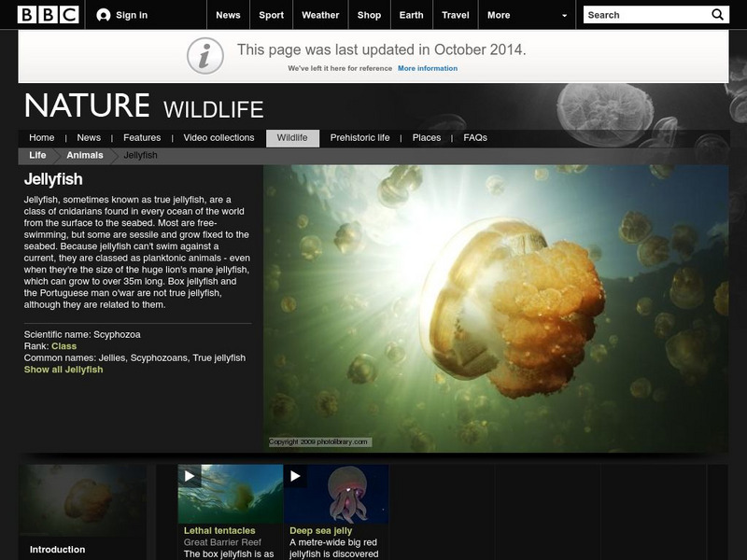The image size is (747, 560).
Task: Click the Sign in person icon
Action: tap(103, 14)
